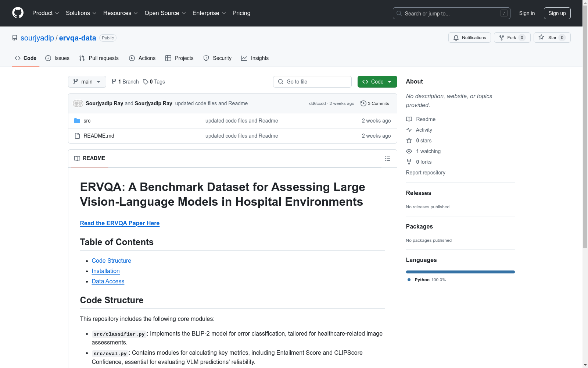Jump to Code Structure section
Screen dimensions: 588x368
[x=111, y=261]
